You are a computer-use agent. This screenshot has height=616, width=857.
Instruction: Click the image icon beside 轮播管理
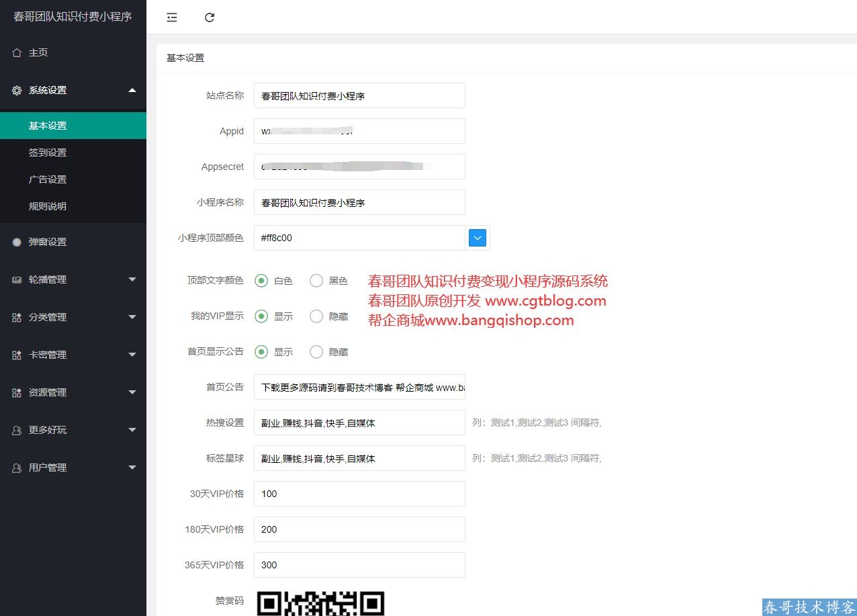click(x=17, y=279)
